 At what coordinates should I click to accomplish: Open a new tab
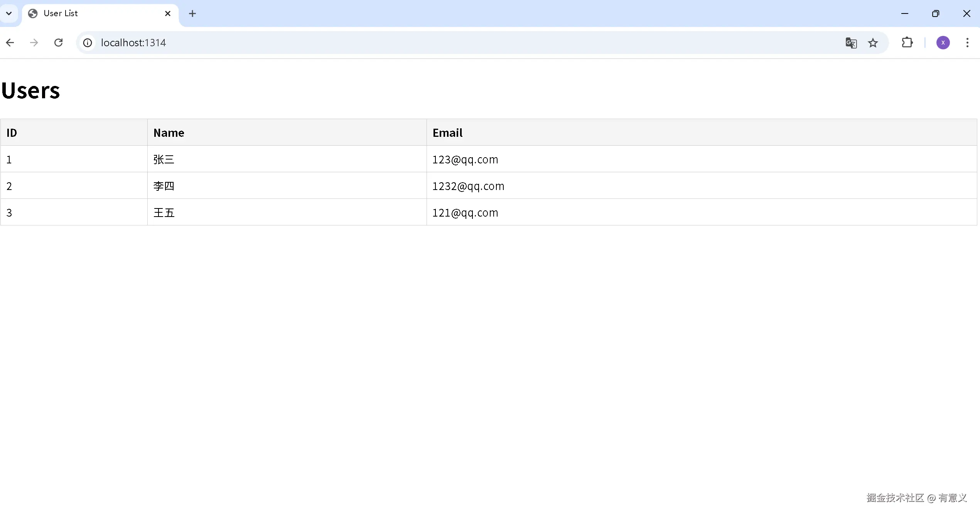point(192,13)
